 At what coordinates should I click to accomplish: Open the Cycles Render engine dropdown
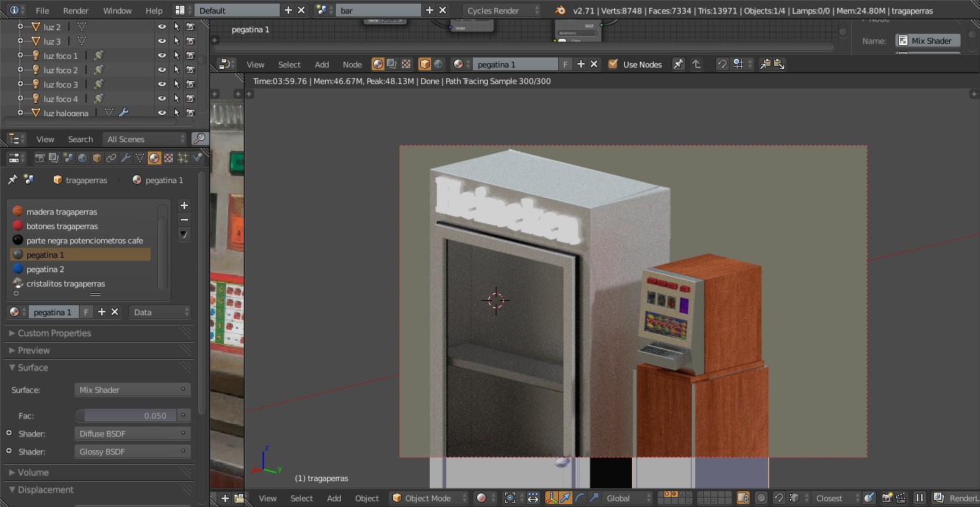tap(502, 10)
